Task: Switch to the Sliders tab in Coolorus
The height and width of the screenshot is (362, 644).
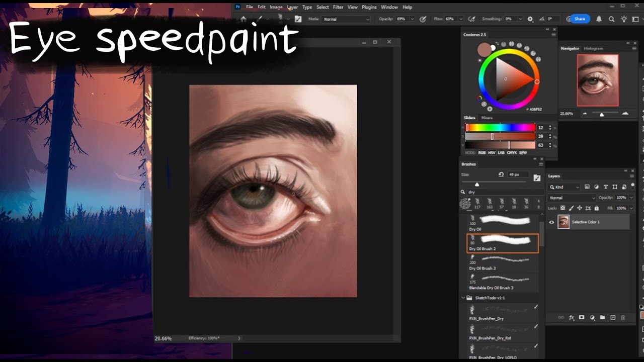Action: click(x=469, y=118)
